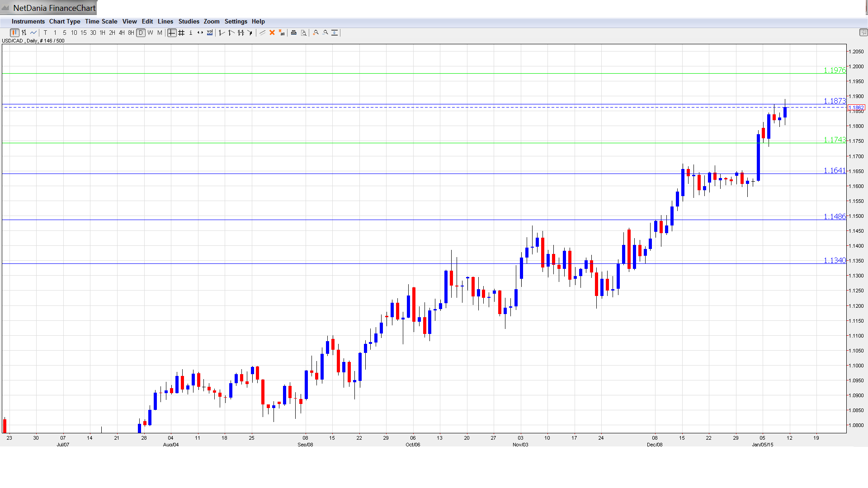Viewport: 868px width, 488px height.
Task: Open the Studies menu
Action: point(189,21)
